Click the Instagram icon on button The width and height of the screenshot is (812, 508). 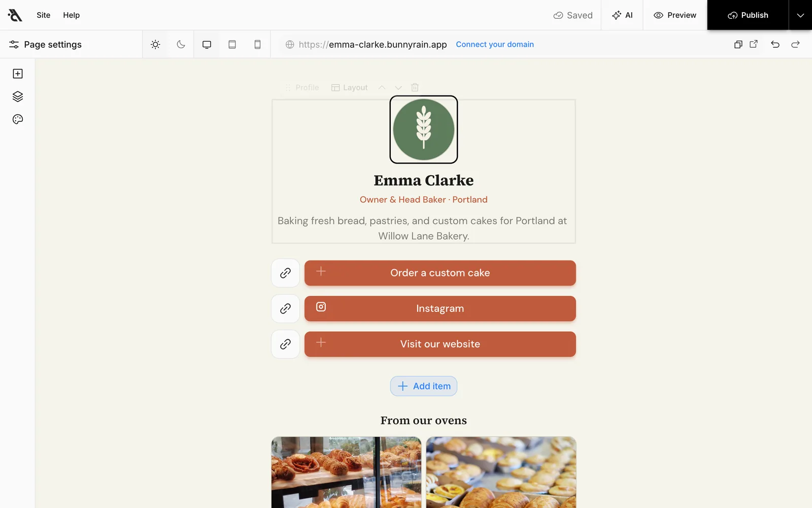(x=321, y=307)
